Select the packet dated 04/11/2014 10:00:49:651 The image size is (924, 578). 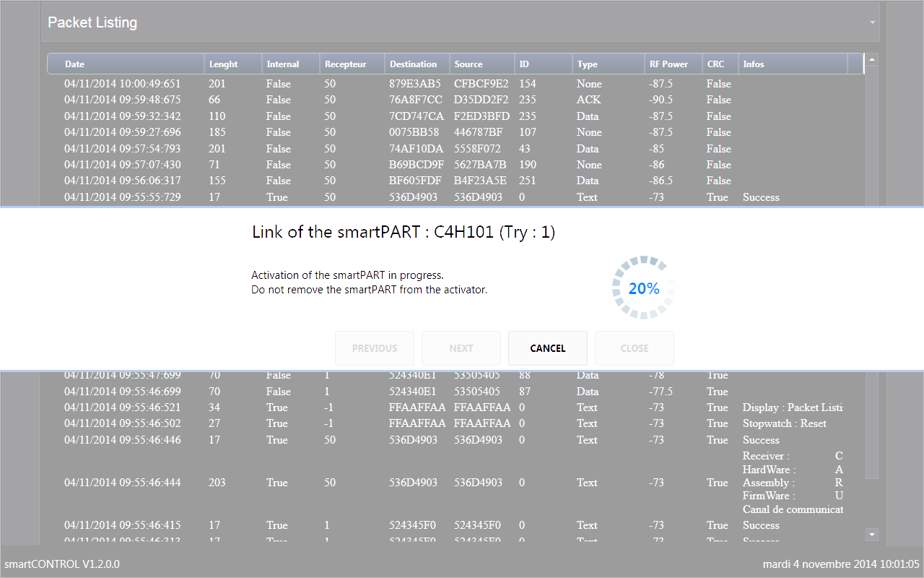coord(455,84)
